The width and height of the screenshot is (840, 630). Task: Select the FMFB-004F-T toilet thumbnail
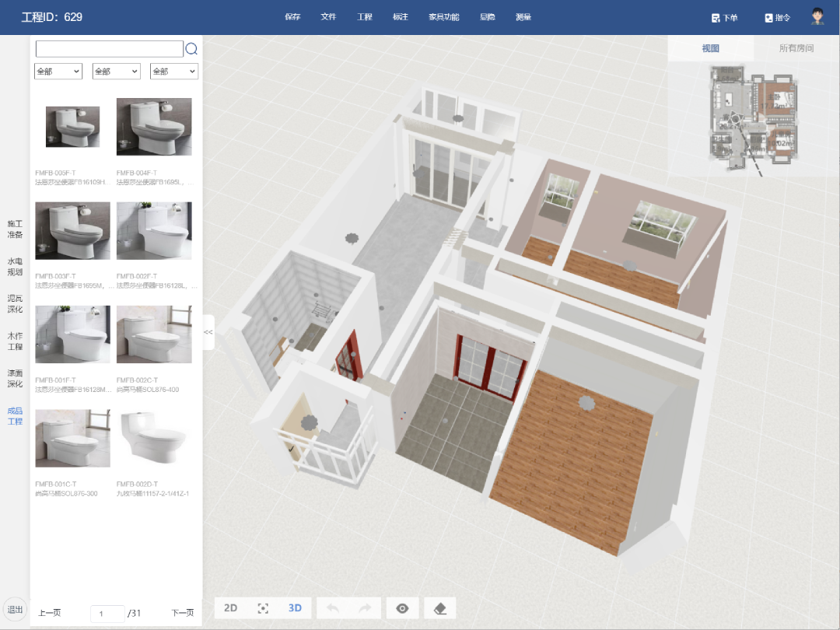[154, 127]
